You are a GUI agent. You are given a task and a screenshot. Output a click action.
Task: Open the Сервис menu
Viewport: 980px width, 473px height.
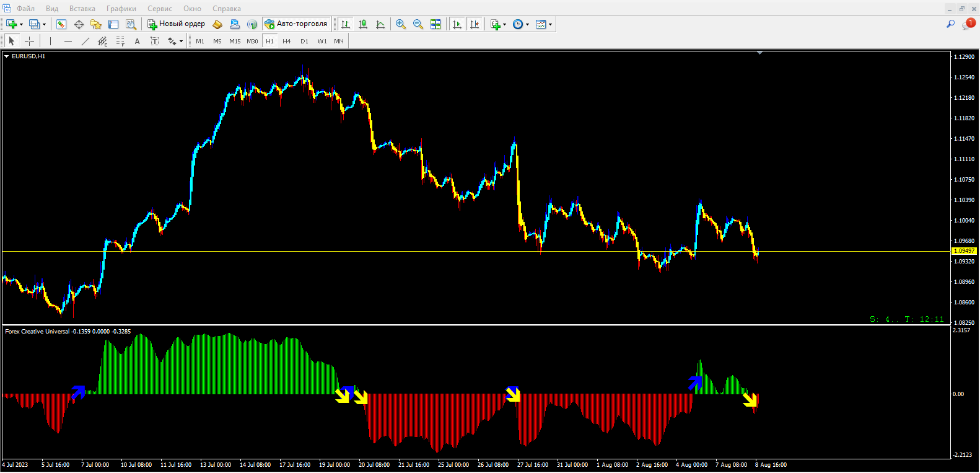click(159, 9)
